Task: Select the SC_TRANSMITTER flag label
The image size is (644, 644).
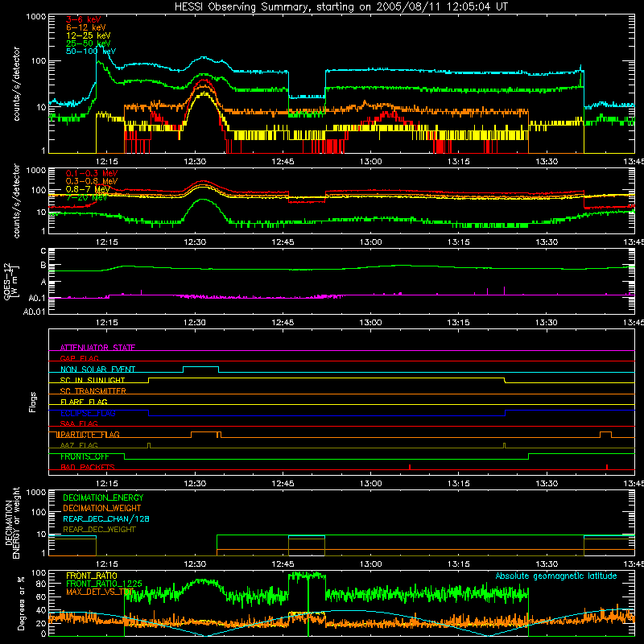Action: 93,390
